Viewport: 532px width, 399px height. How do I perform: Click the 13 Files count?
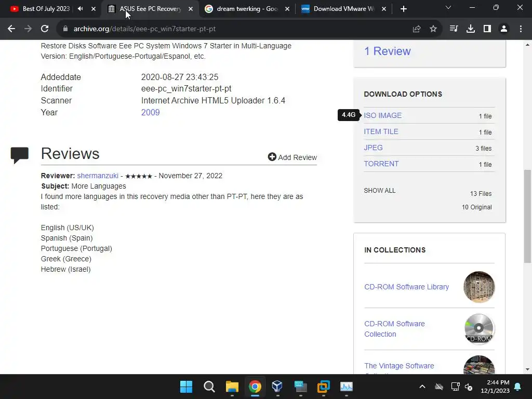pyautogui.click(x=481, y=194)
